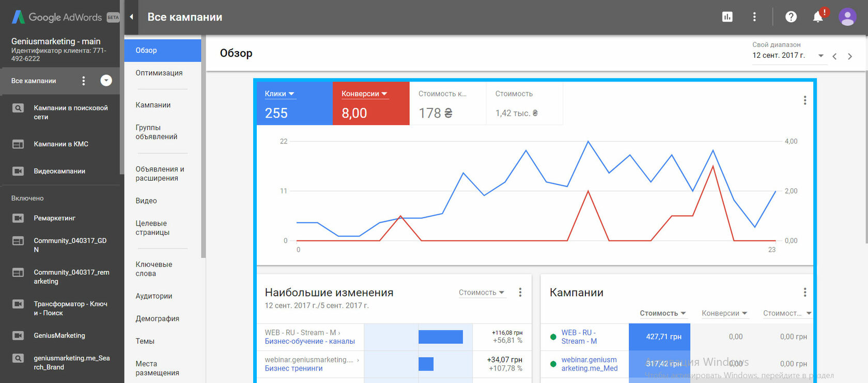The width and height of the screenshot is (868, 383).
Task: Go to previous date range arrow
Action: 834,56
